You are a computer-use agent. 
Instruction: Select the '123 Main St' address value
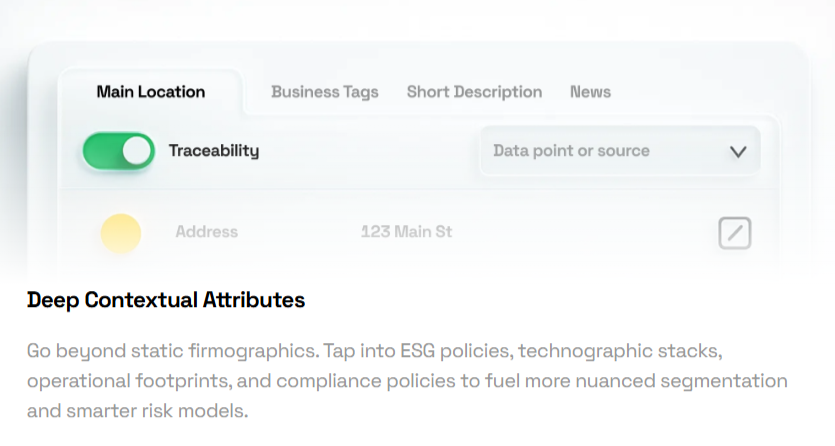point(406,232)
